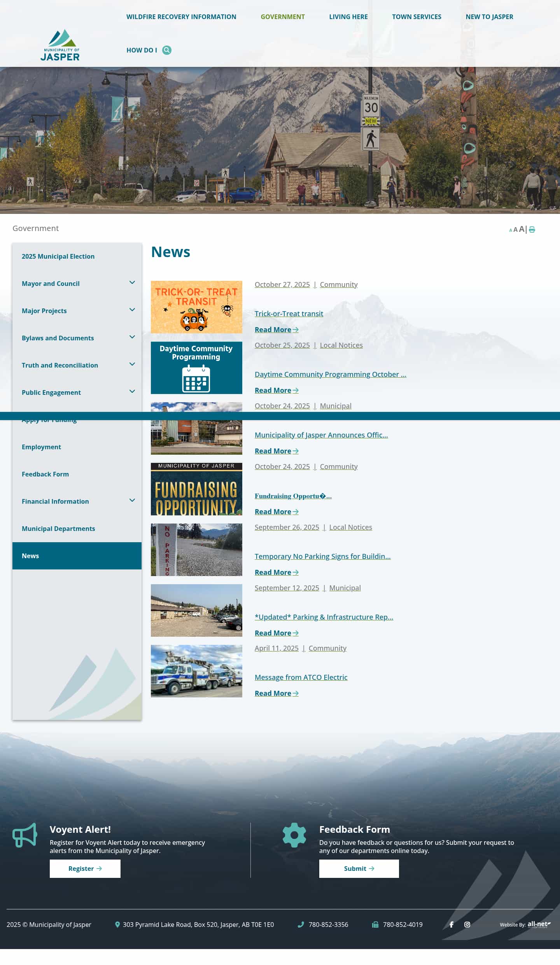Open Feedback Form in the sidebar
560x965 pixels.
click(77, 474)
